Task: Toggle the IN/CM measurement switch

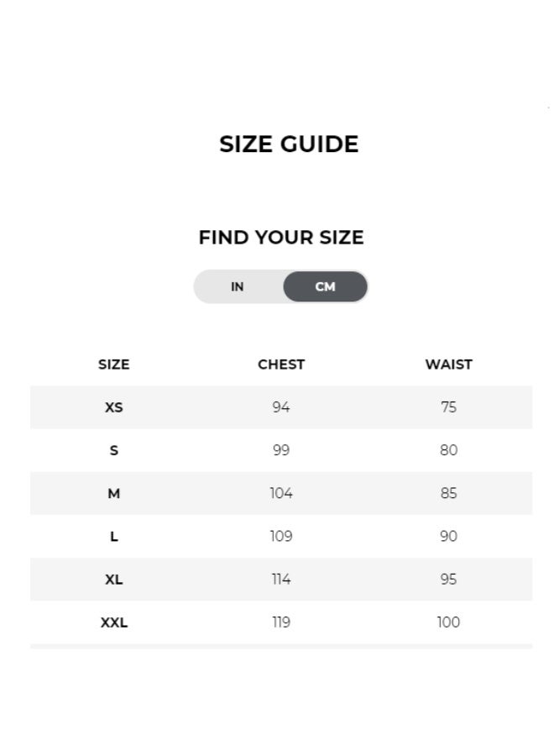Action: click(x=281, y=286)
